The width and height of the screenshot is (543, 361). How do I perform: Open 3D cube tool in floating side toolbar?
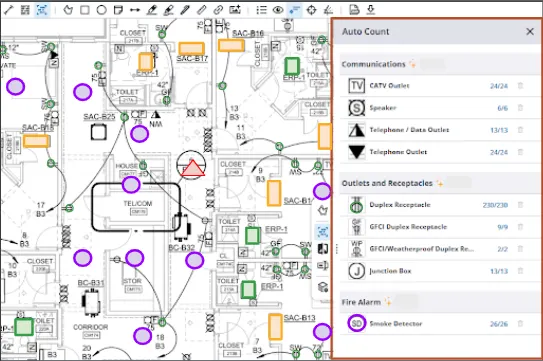pos(323,287)
